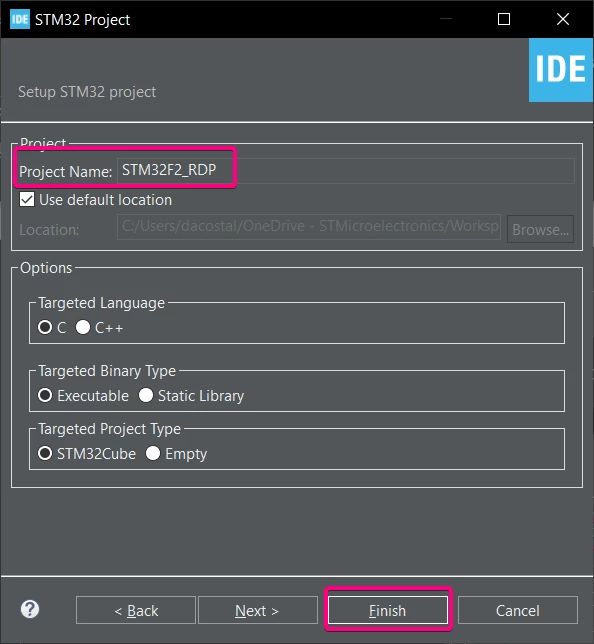Click the Browse... button
The height and width of the screenshot is (644, 594).
coord(540,229)
